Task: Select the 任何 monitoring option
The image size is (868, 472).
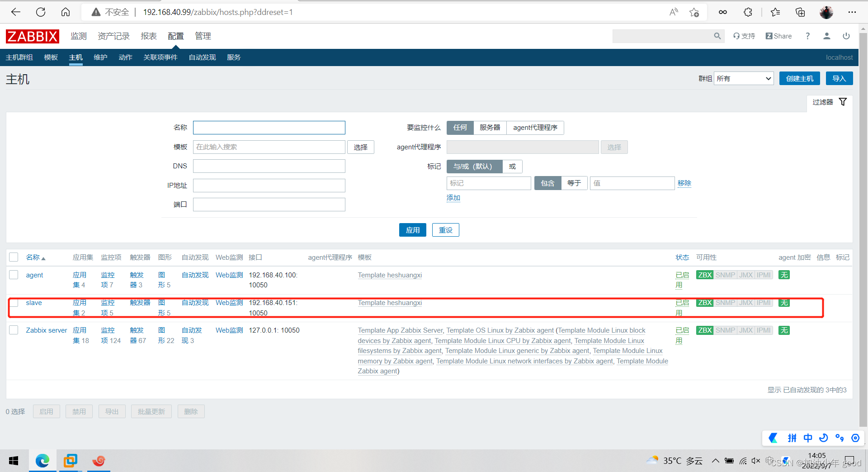Action: (460, 128)
